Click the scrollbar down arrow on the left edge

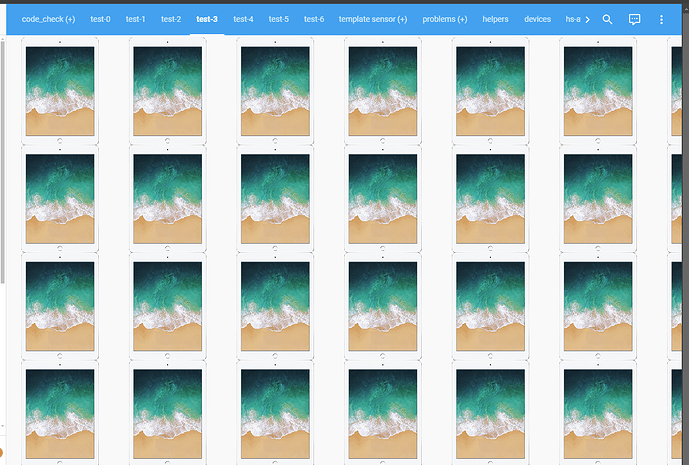click(3, 426)
